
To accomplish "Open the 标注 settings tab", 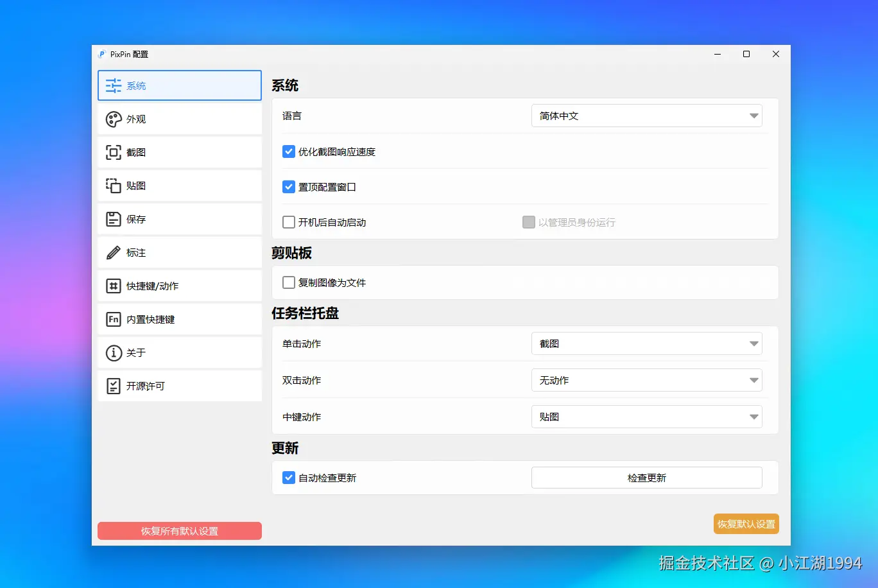I will coord(180,252).
